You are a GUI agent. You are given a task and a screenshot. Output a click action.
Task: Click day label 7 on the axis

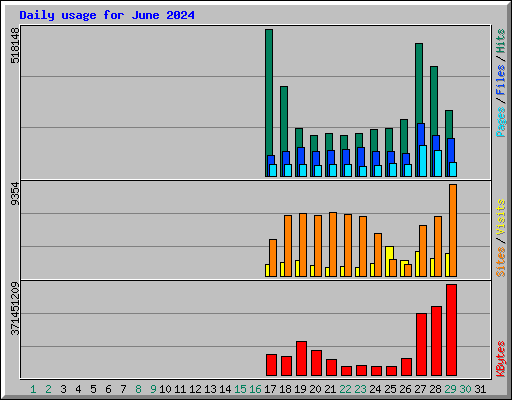[123, 389]
